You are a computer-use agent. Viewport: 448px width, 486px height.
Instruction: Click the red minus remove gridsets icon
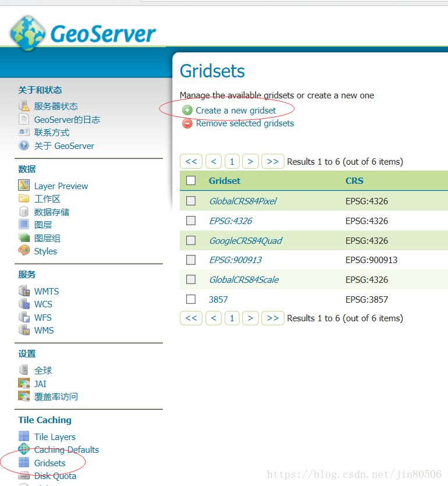tap(187, 123)
